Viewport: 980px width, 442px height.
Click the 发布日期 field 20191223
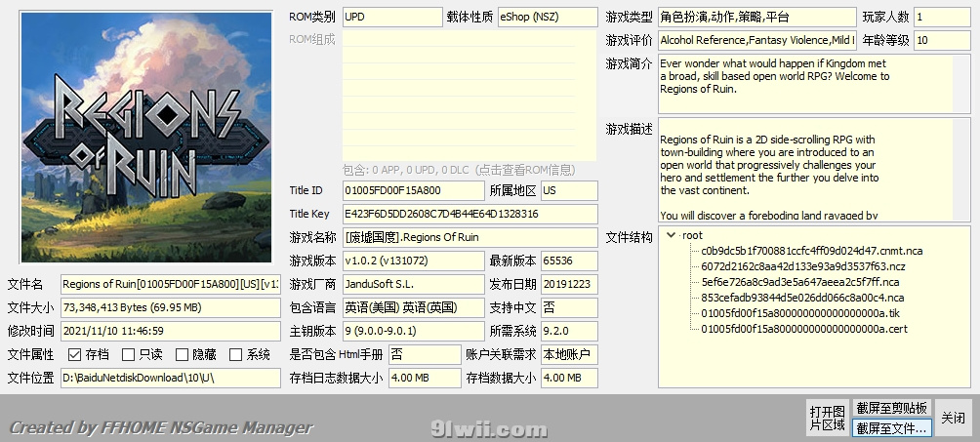(569, 284)
